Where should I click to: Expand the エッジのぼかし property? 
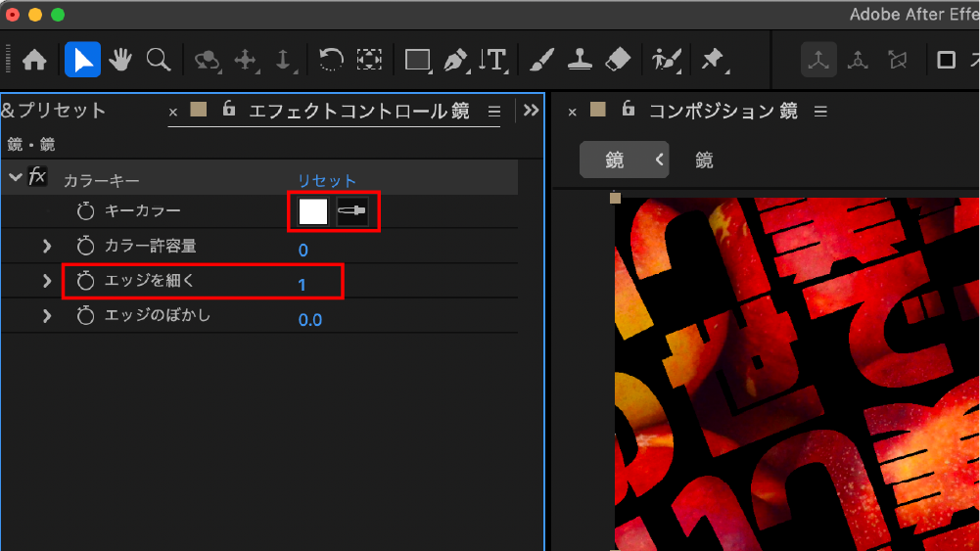tap(47, 316)
